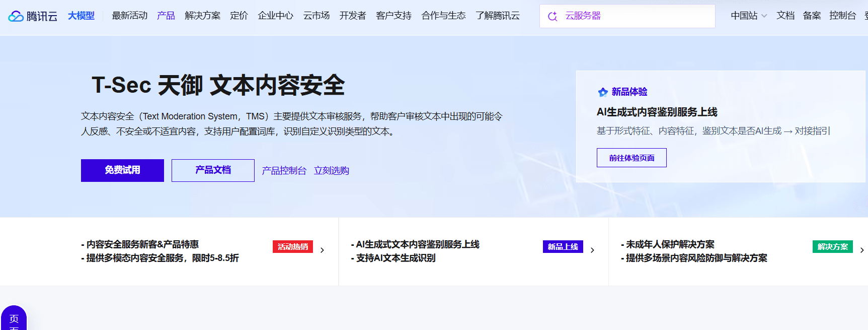Image resolution: width=868 pixels, height=330 pixels.
Task: Open AI生成式文本内容鉴别服务上线 item
Action: (415, 244)
